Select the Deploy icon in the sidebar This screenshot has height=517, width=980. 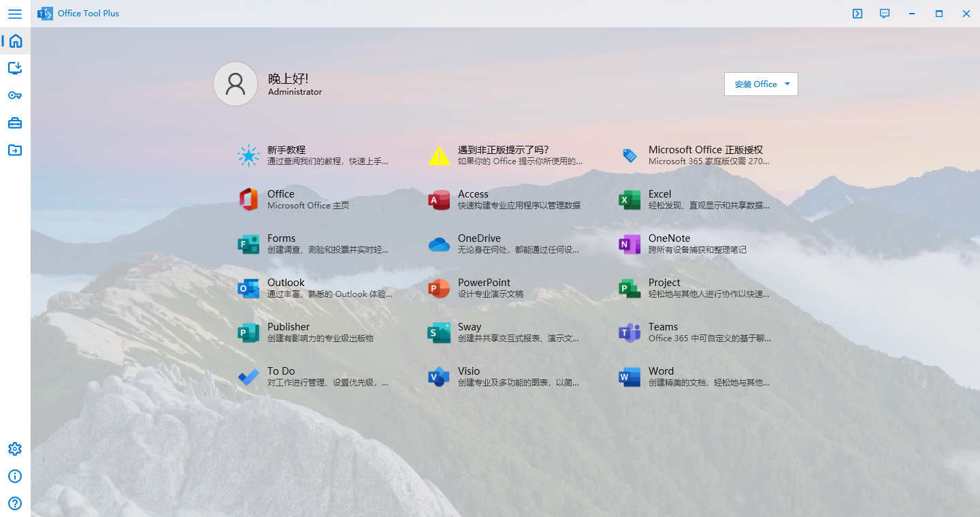[15, 68]
